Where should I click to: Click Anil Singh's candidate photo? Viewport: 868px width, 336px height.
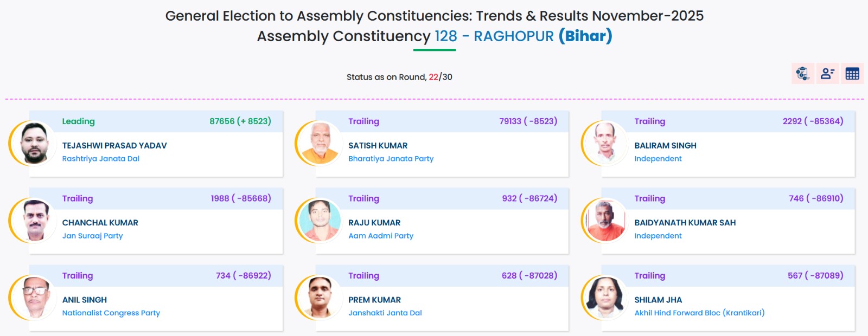coord(34,298)
